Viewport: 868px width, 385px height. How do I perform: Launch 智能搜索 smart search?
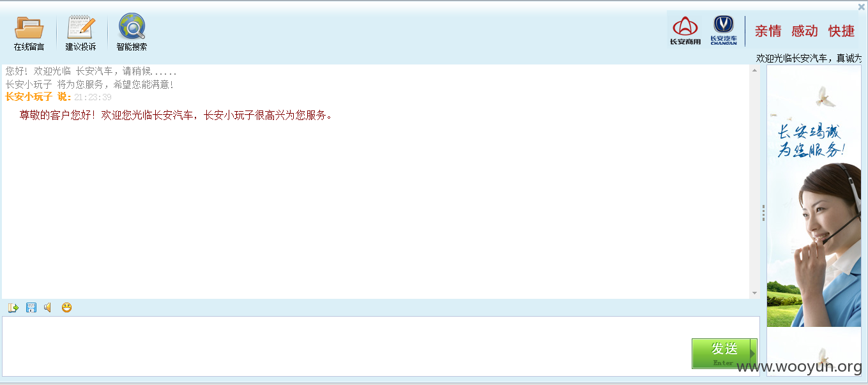coord(132,33)
